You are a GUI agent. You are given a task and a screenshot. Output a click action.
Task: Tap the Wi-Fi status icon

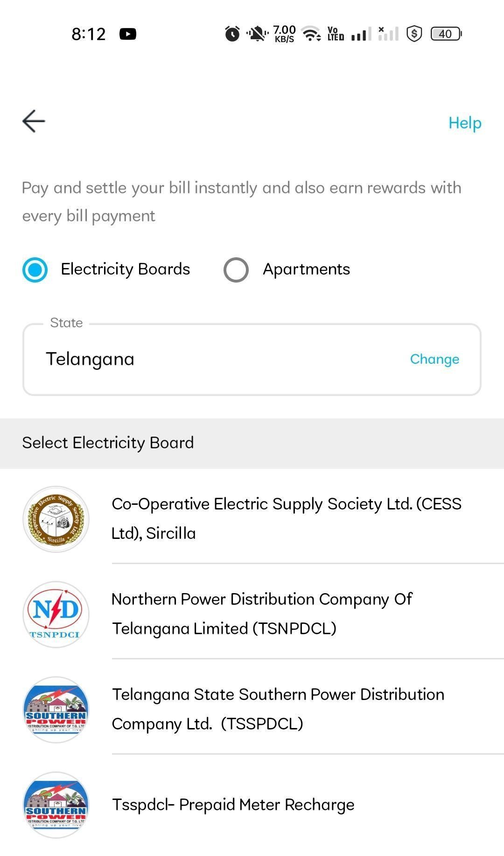[x=311, y=34]
